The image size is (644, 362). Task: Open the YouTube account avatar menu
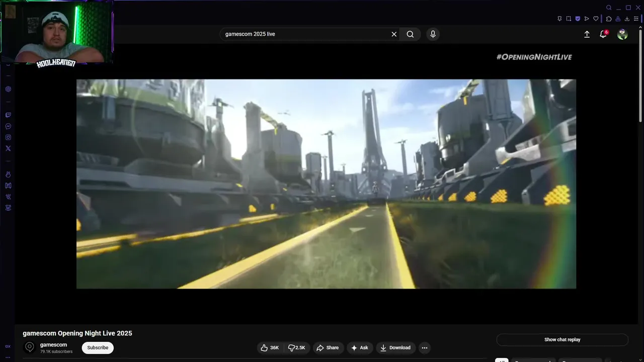pos(622,34)
